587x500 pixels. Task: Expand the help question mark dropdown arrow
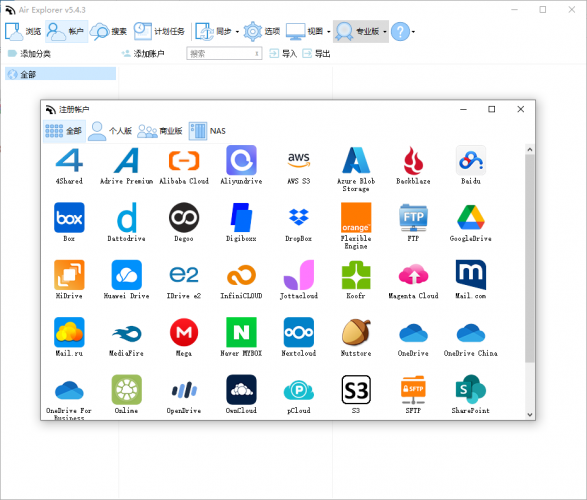click(x=413, y=32)
